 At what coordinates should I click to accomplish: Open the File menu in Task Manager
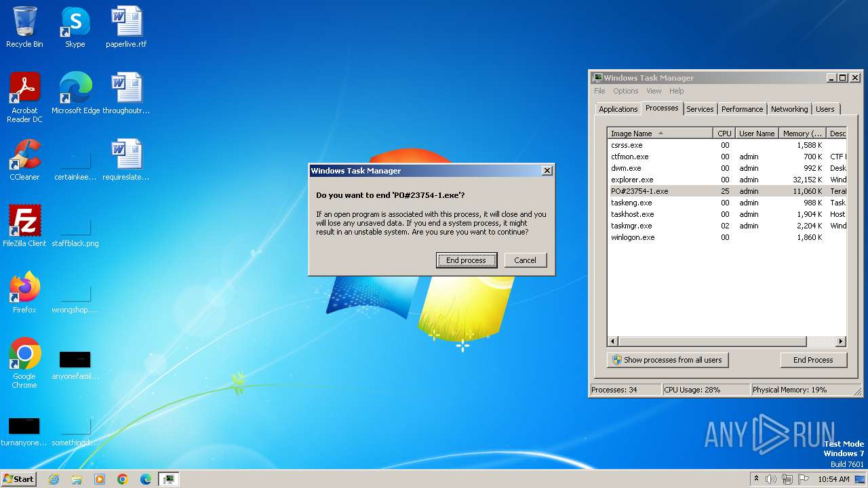pyautogui.click(x=599, y=91)
